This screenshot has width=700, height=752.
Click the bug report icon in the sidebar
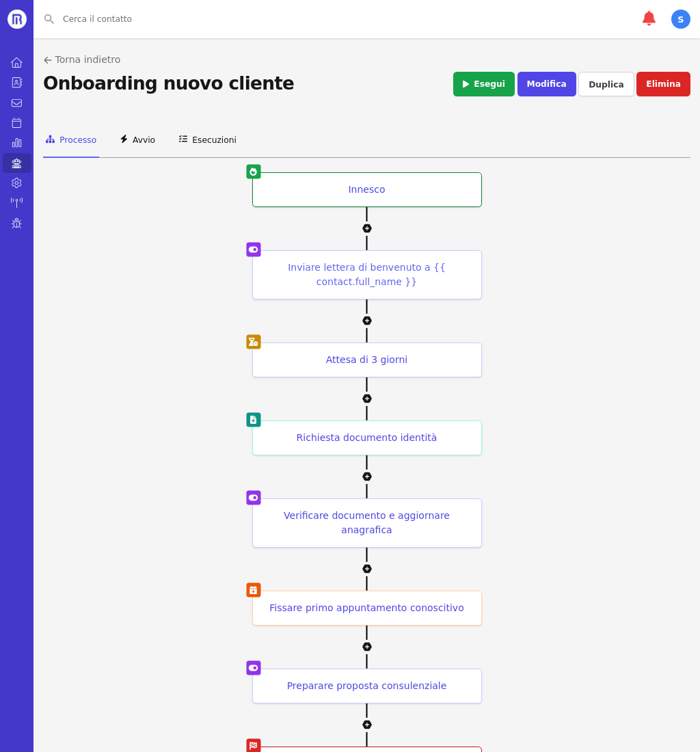click(16, 223)
